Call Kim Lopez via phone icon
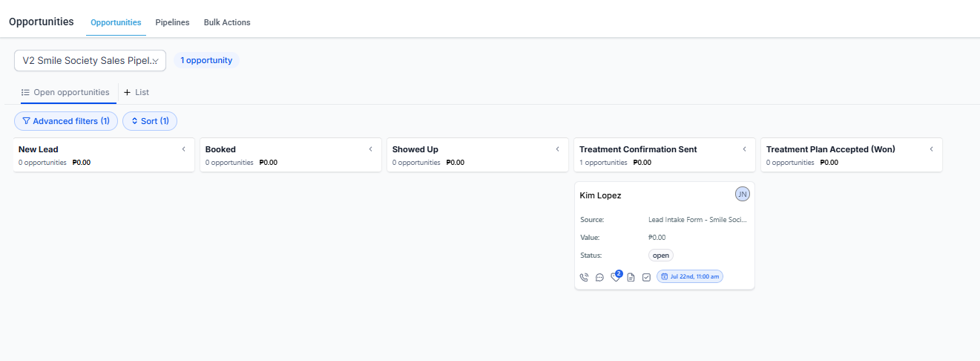 (x=584, y=277)
